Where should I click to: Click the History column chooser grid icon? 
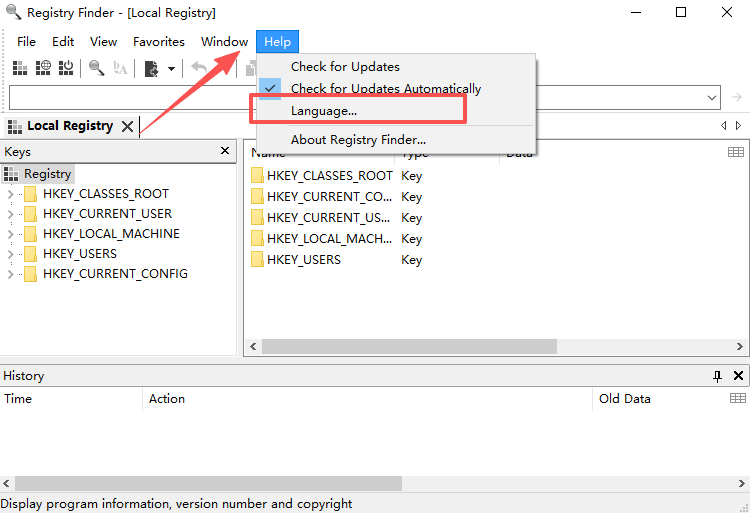pos(738,398)
